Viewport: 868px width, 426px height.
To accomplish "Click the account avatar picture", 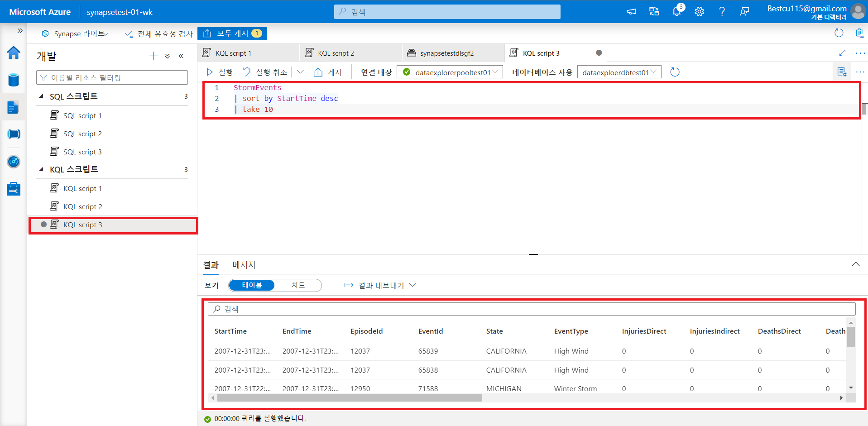I will point(858,12).
